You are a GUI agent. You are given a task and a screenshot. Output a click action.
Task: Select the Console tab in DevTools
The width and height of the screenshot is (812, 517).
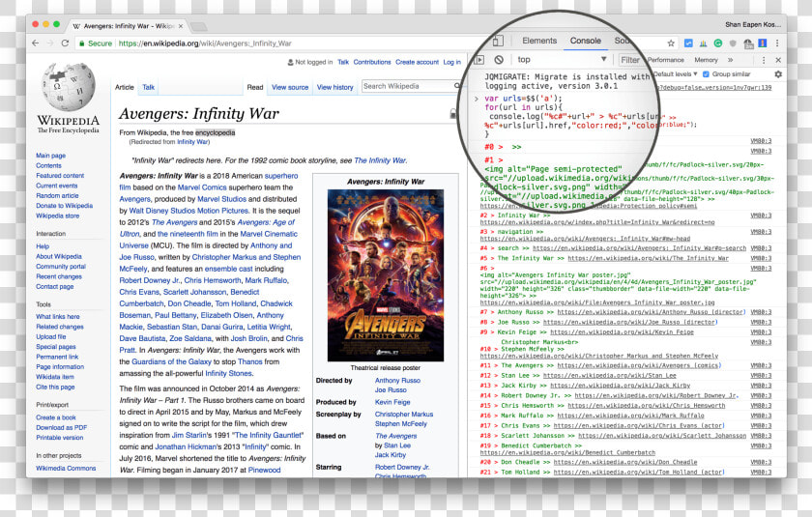(585, 41)
